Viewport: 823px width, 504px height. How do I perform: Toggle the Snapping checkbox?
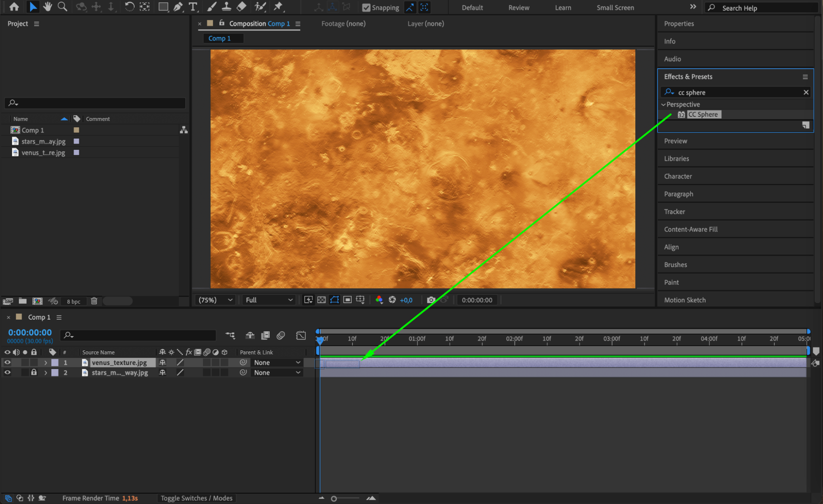[x=366, y=7]
